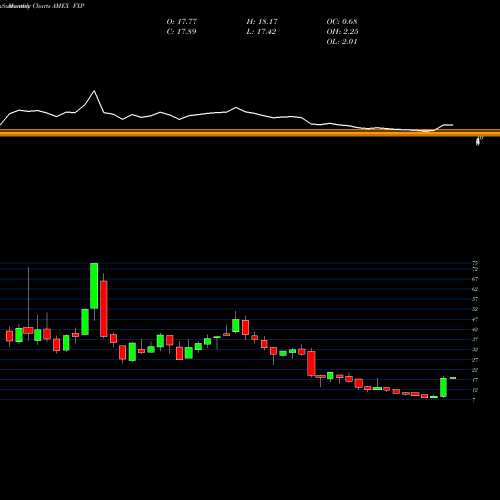Click the 12 price axis label

(x=475, y=390)
